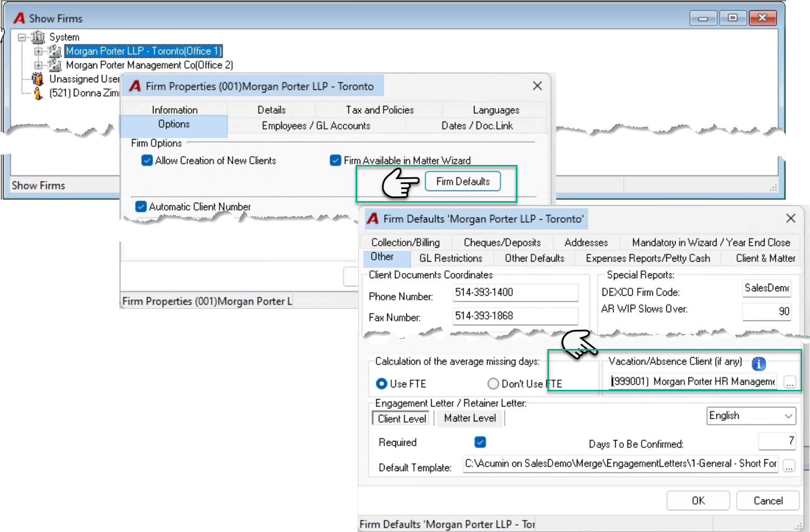Open the Collection/Billing tab
This screenshot has width=810, height=532.
tap(406, 242)
